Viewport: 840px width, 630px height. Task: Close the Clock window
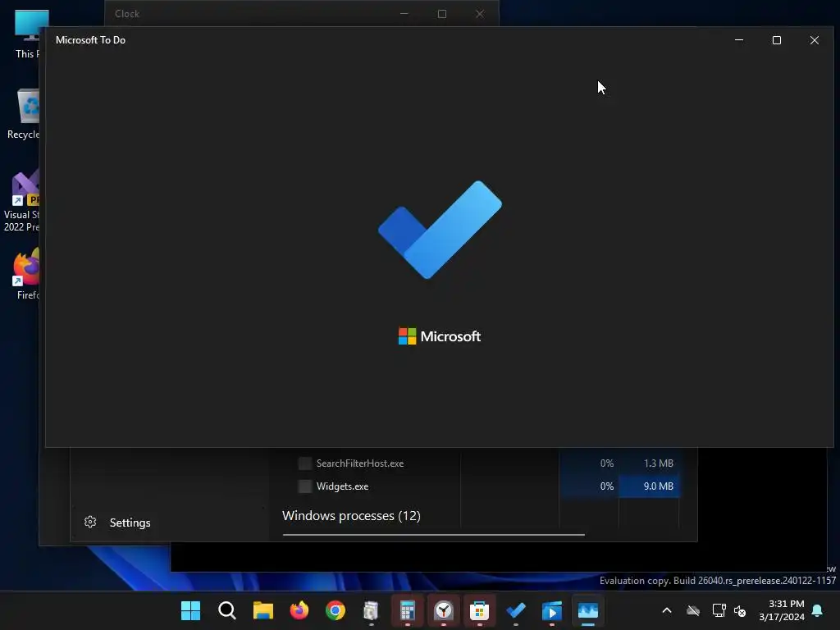479,14
